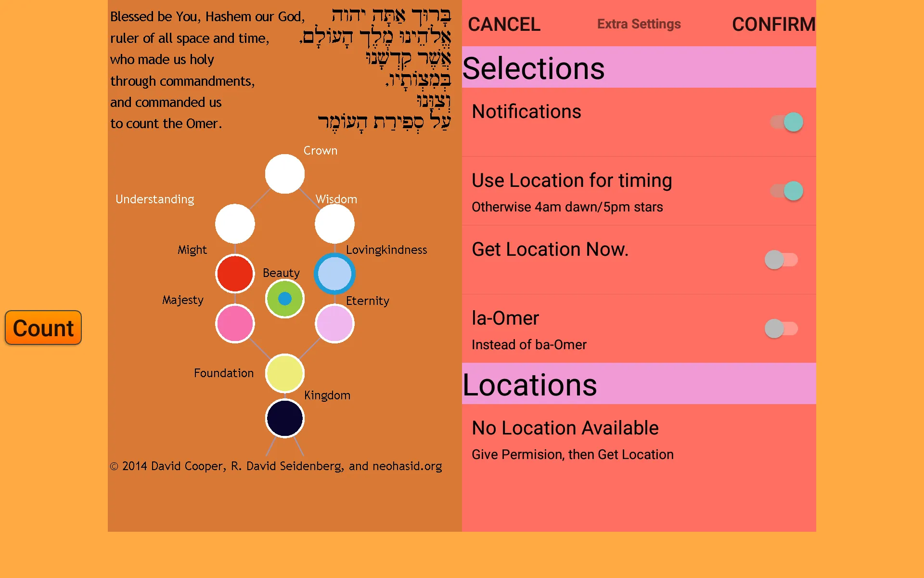This screenshot has height=578, width=924.
Task: Cancel and close the settings
Action: 503,23
